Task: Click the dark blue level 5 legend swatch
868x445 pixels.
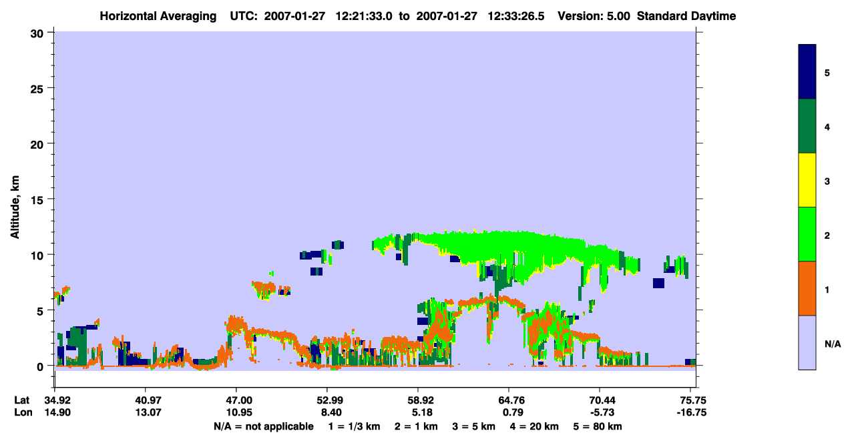Action: point(807,72)
